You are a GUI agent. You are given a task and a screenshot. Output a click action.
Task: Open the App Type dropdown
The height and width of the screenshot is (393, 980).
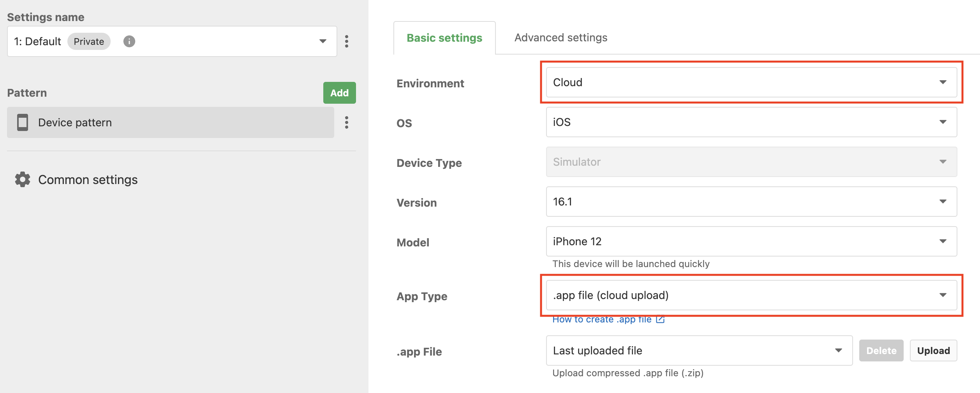click(751, 295)
